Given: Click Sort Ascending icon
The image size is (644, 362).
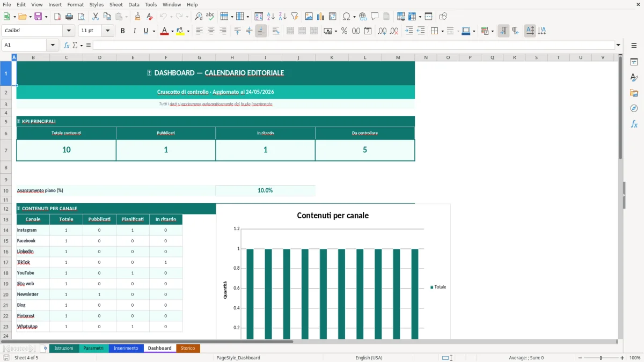Looking at the screenshot, I should (270, 17).
